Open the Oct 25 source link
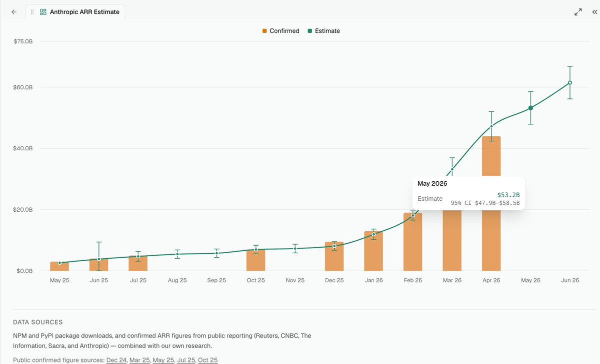The width and height of the screenshot is (600, 364). click(x=207, y=360)
